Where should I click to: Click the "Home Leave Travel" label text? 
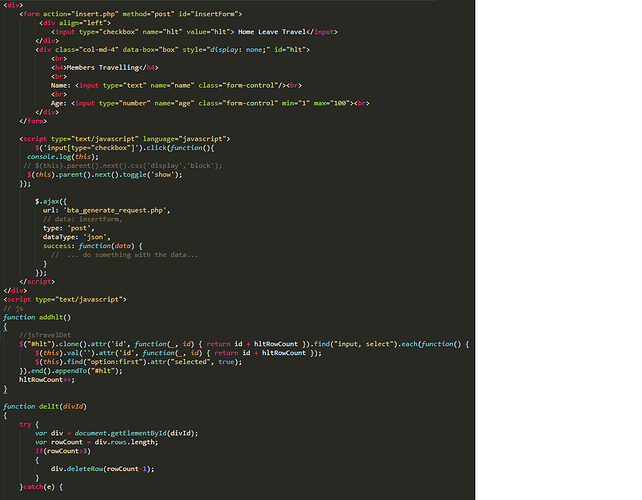point(272,32)
